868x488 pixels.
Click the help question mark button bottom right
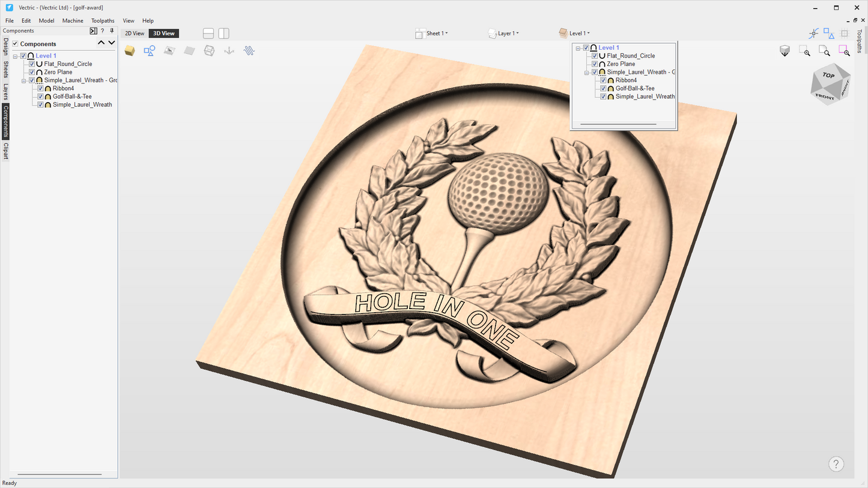pos(836,464)
